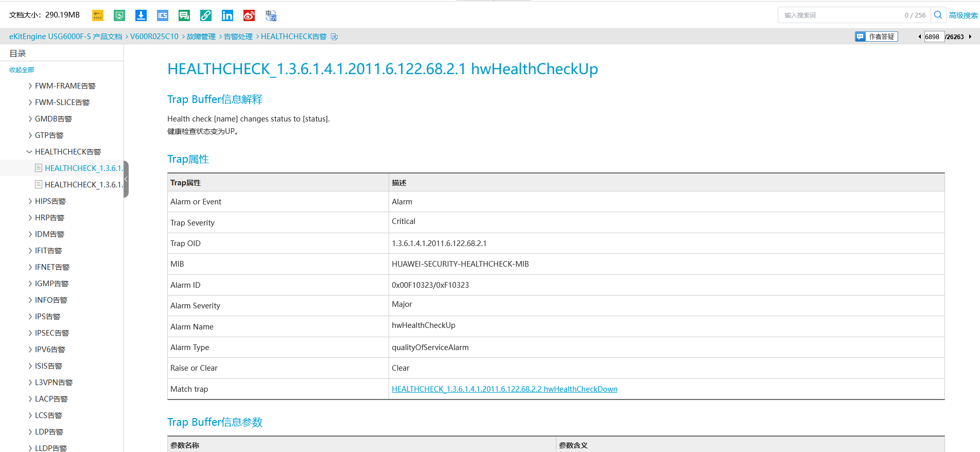Open ISIS告警 in the tree
Viewport: 980px width, 452px height.
pos(49,366)
